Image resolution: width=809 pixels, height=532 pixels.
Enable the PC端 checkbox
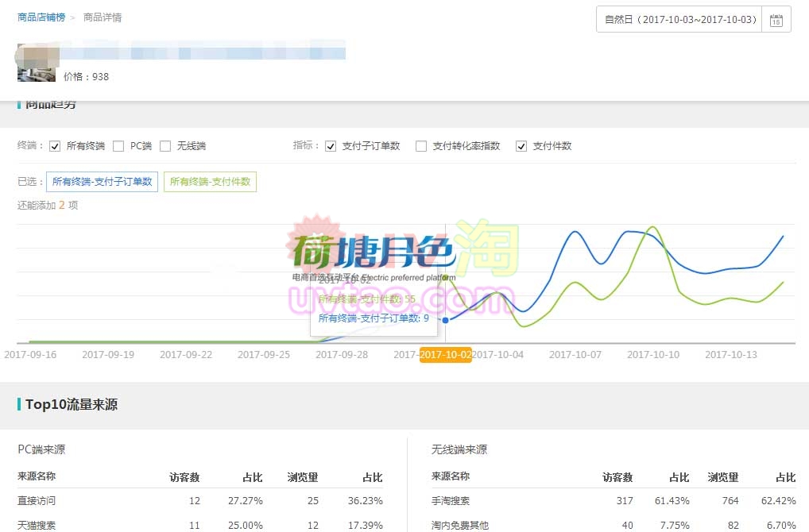pos(118,146)
